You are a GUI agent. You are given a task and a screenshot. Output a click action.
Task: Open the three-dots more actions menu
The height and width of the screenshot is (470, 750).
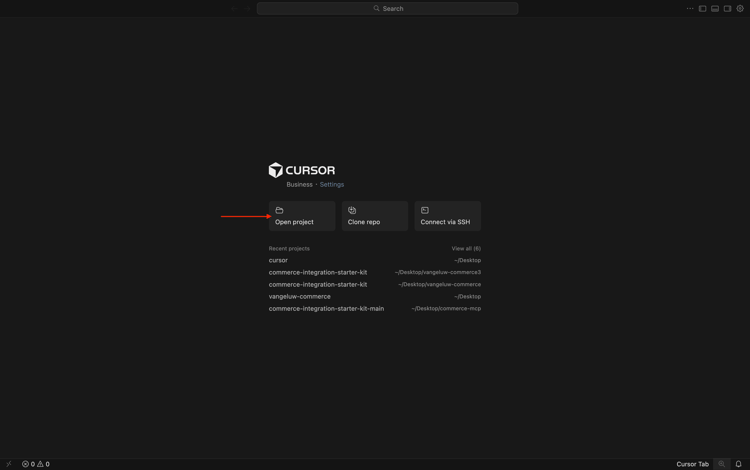click(690, 9)
